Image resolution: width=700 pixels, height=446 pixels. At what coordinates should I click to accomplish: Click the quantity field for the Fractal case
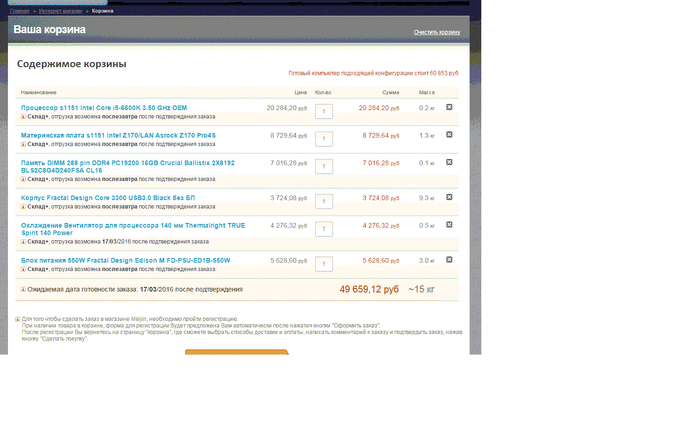click(324, 201)
